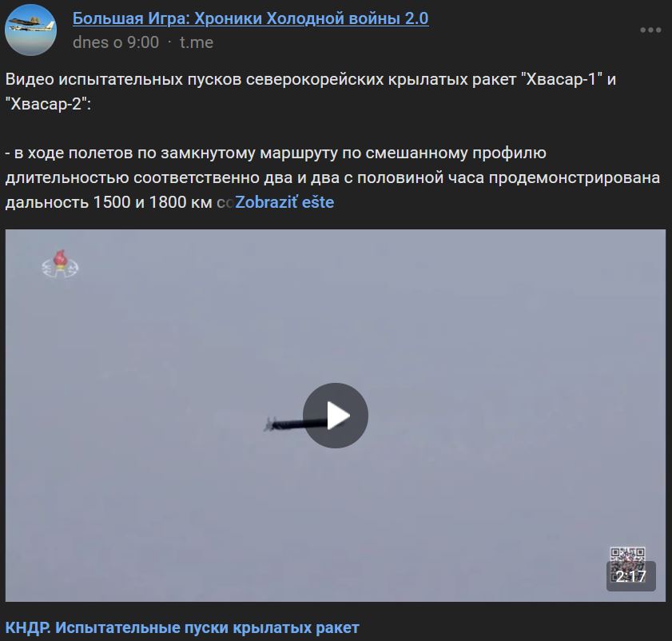Open channel Большая Игра: Хроники Холодной войны 2.0
672x641 pixels.
(251, 18)
